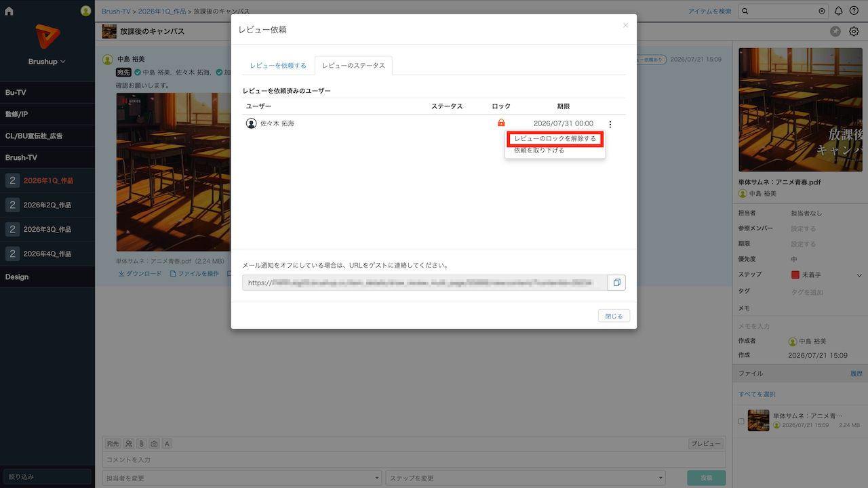Select 2026年3Q_作品 in sidebar

47,229
